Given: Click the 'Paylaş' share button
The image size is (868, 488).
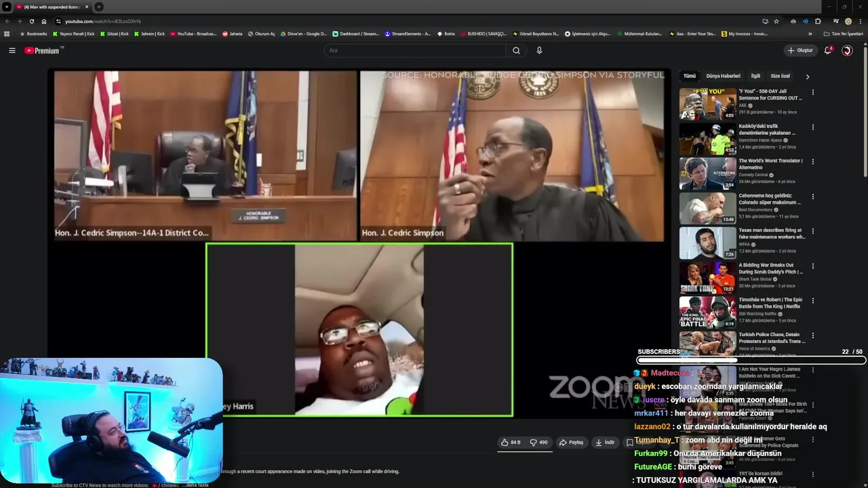Looking at the screenshot, I should 571,443.
